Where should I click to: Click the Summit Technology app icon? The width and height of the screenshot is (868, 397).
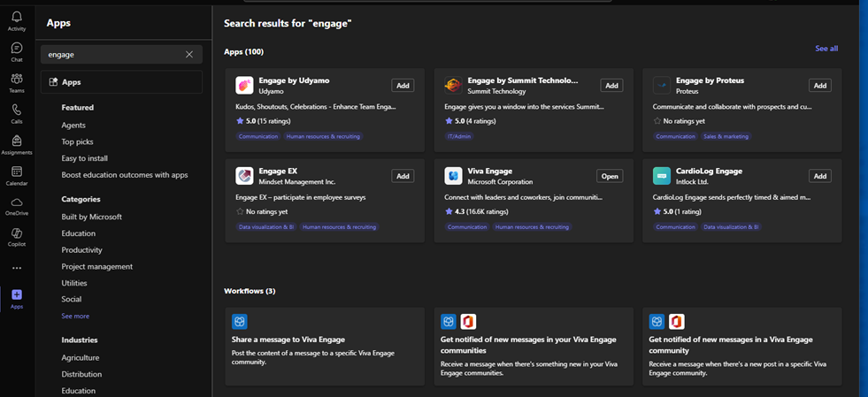[x=453, y=85]
